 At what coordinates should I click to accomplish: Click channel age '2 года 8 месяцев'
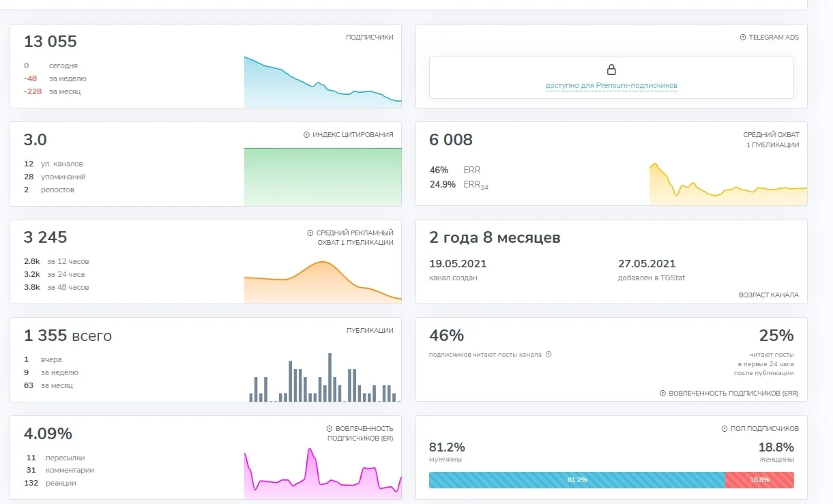point(495,238)
